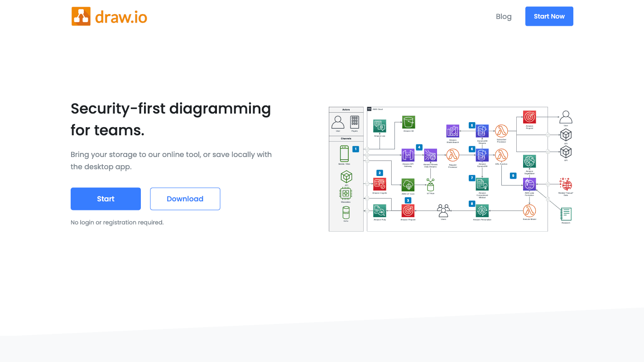The width and height of the screenshot is (644, 362).
Task: Click the text "Bring your storage to our online tool"
Action: point(135,154)
